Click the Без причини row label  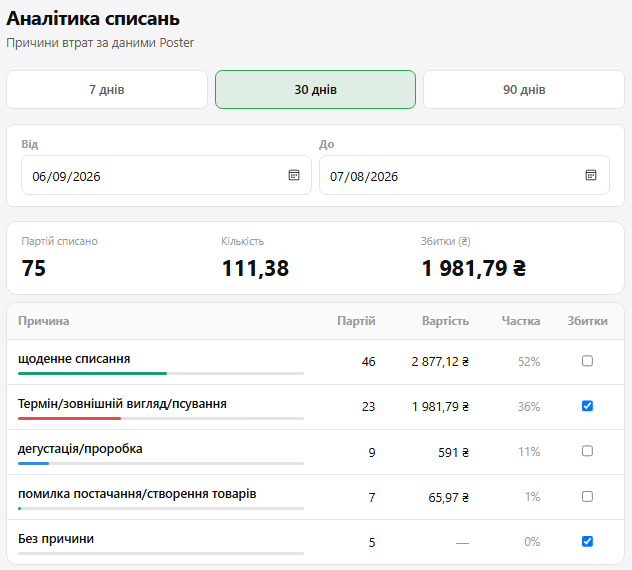click(x=56, y=539)
